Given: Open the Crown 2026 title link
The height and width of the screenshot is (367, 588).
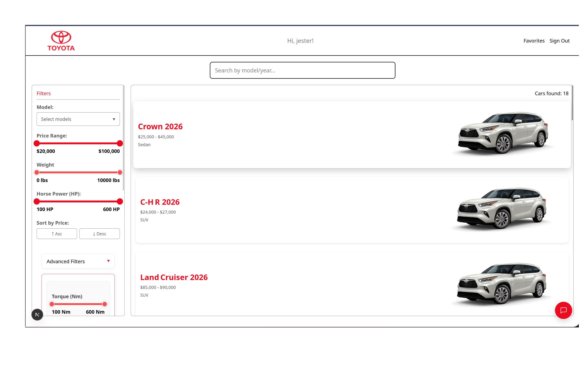Looking at the screenshot, I should point(160,126).
